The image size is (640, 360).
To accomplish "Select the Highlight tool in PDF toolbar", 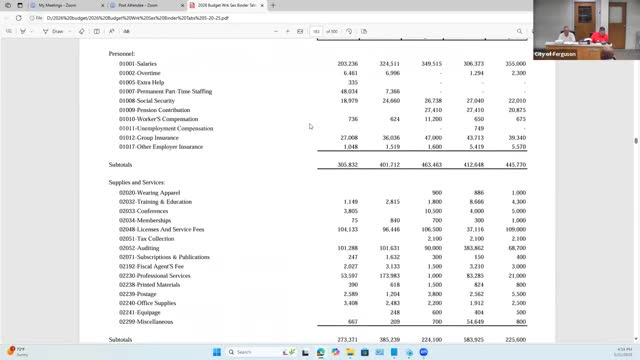I will click(x=23, y=31).
